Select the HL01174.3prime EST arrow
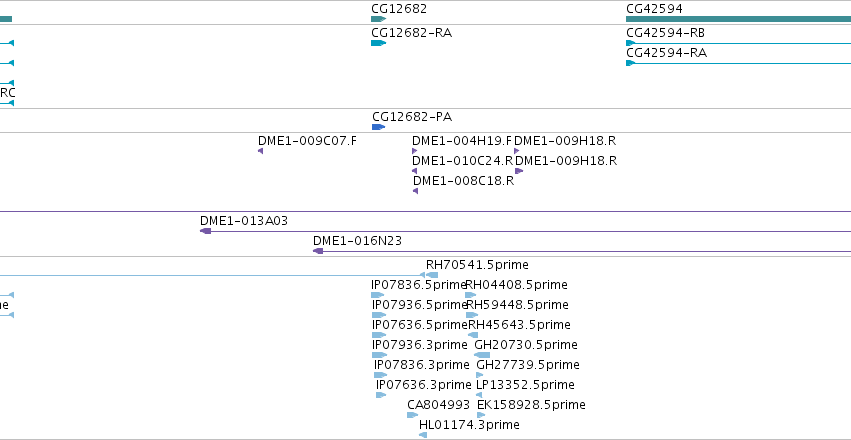This screenshot has height=440, width=851. click(x=423, y=435)
